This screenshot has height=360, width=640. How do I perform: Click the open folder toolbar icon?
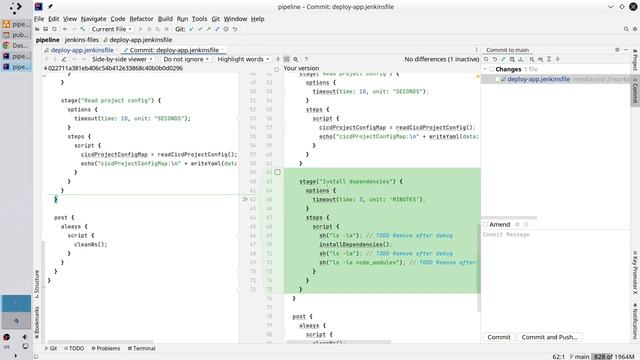point(37,29)
